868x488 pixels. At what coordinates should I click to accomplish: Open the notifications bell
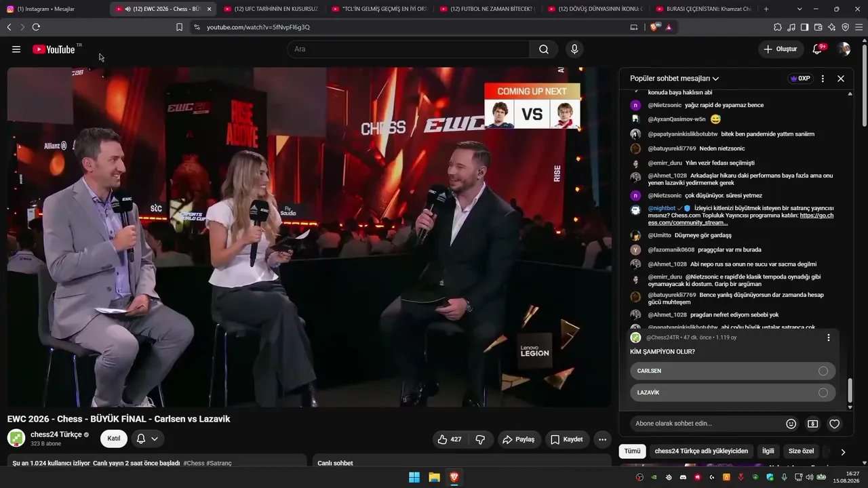[x=817, y=49]
